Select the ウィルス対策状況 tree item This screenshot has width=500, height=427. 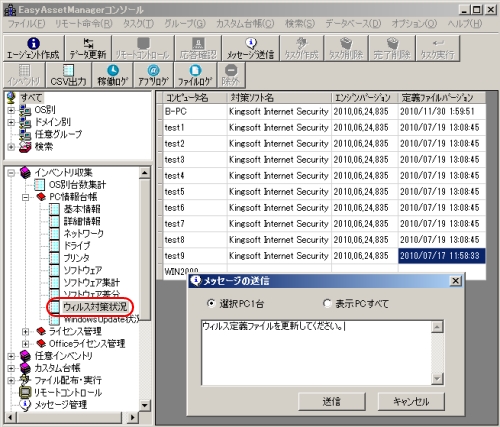[95, 307]
